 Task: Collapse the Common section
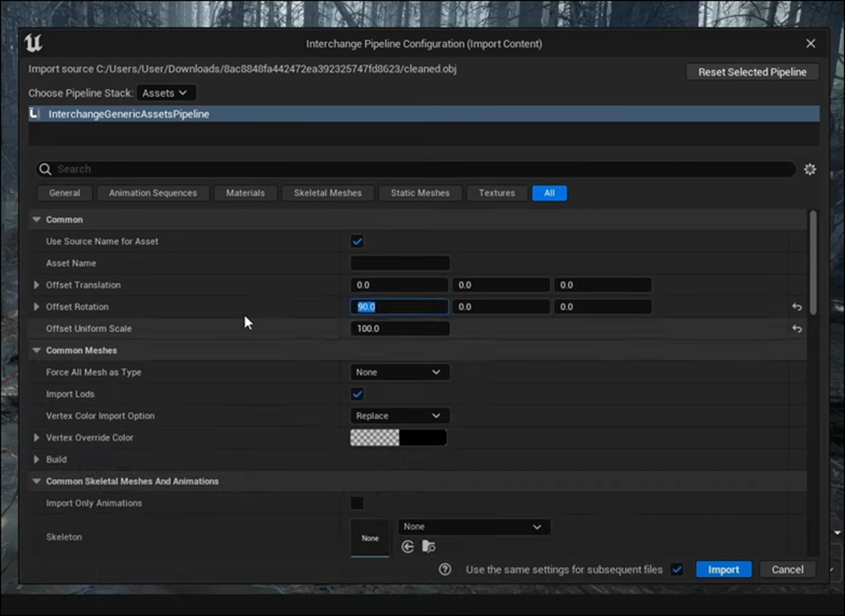coord(36,220)
